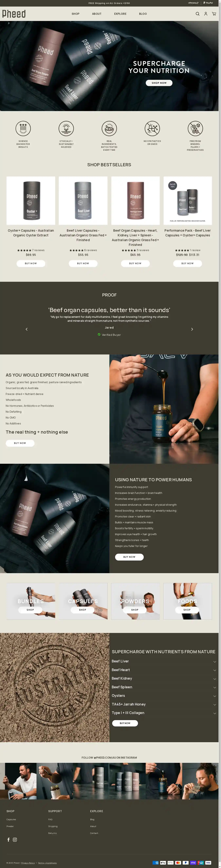The width and height of the screenshot is (221, 868).
Task: Open the FAQ link in footer
Action: click(50, 819)
